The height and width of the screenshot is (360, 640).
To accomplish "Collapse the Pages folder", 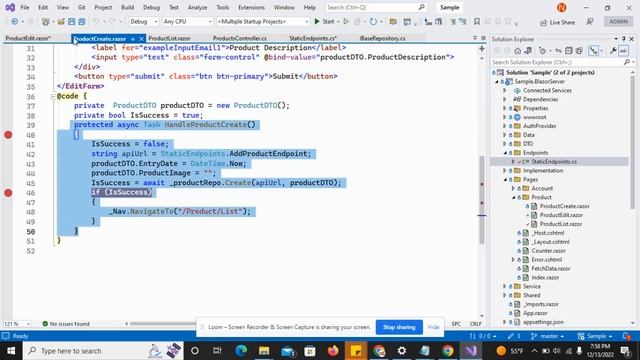I will [505, 180].
